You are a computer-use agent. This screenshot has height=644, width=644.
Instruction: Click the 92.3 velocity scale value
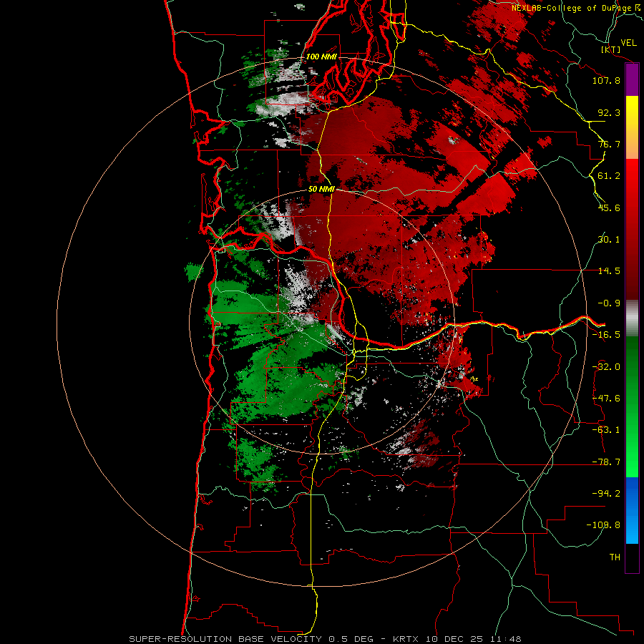coord(609,112)
